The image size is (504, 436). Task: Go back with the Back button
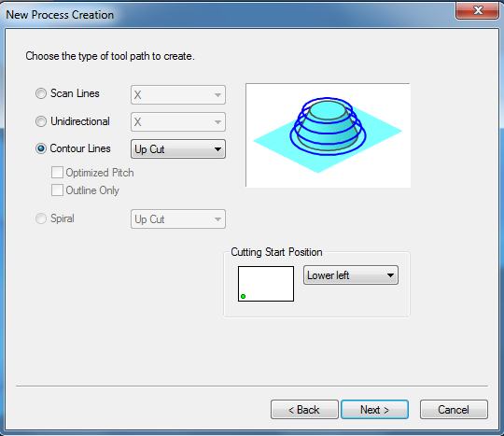click(x=304, y=409)
